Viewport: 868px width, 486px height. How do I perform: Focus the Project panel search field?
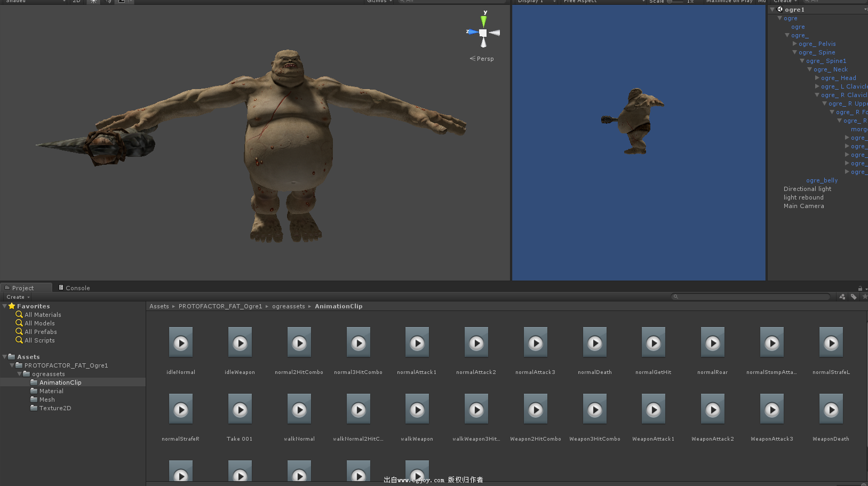751,297
